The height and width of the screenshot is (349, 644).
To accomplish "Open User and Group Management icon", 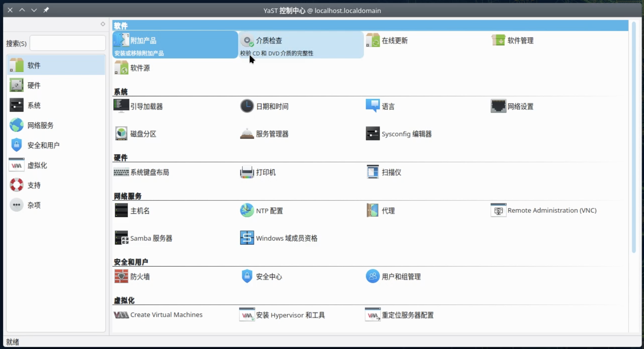I will [x=372, y=277].
